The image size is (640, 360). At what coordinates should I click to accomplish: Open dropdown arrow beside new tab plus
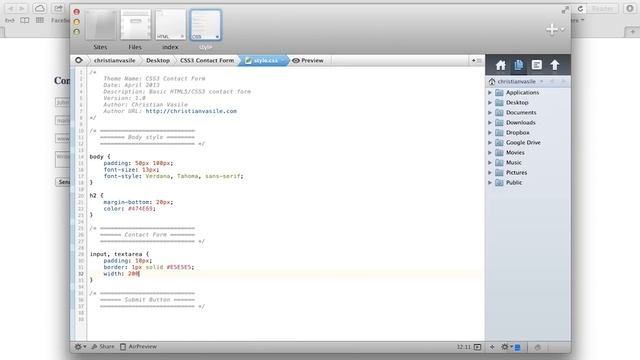point(562,29)
